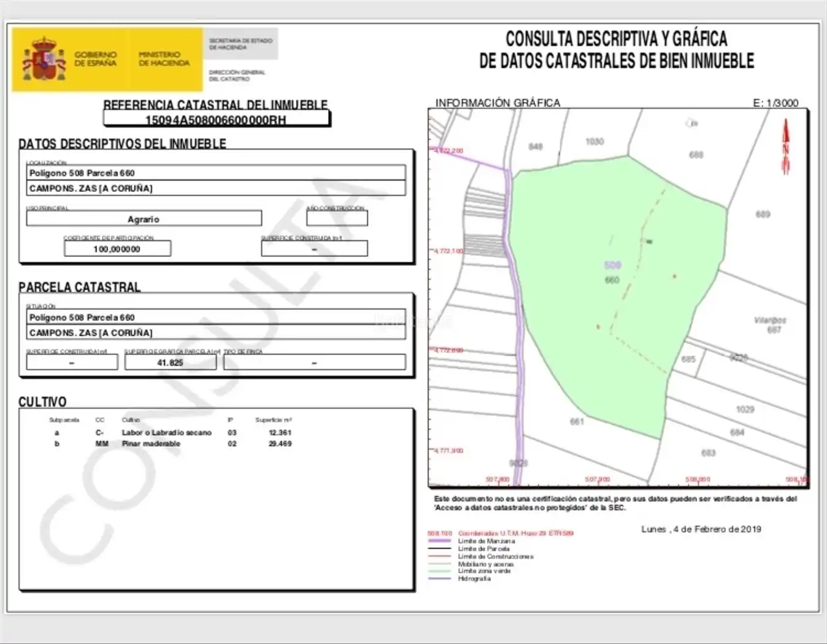Select the cadastral reference 15094A508006600000RH
The width and height of the screenshot is (827, 644).
pyautogui.click(x=215, y=120)
